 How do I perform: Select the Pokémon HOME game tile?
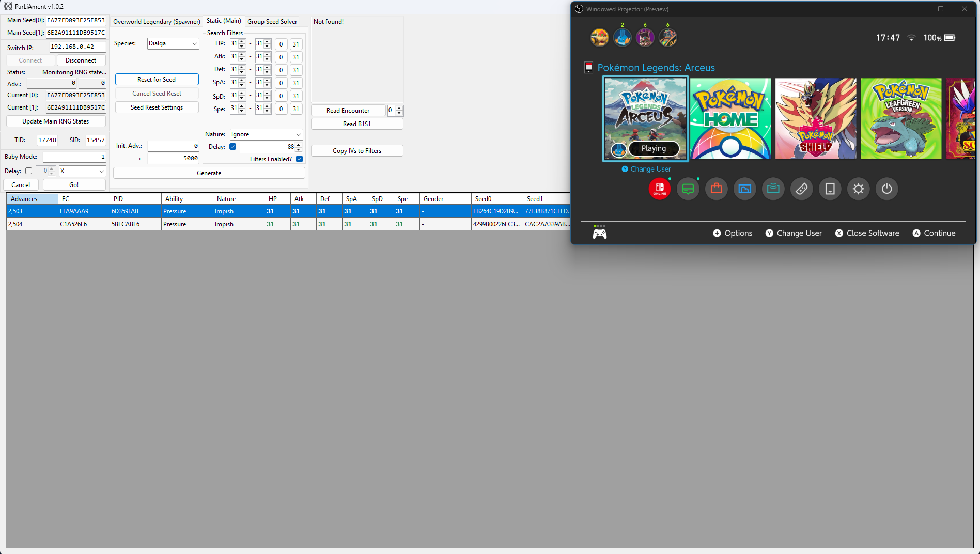click(x=730, y=119)
